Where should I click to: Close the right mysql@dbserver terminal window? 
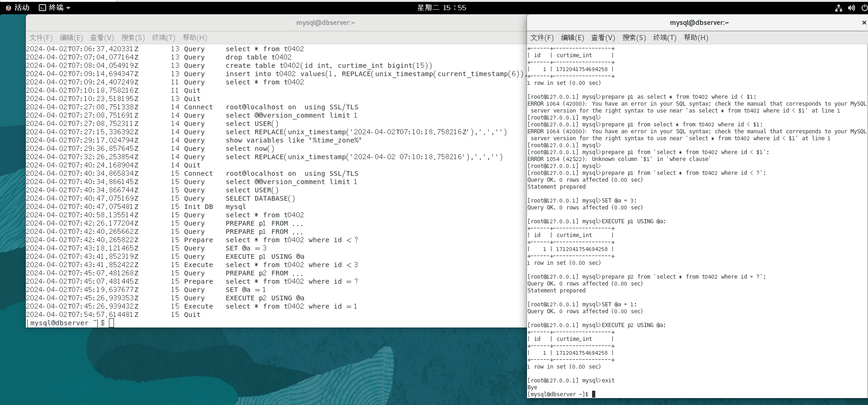pos(864,23)
